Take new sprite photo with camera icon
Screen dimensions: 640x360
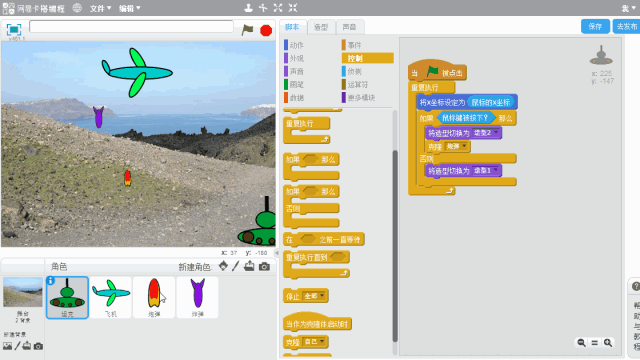pyautogui.click(x=264, y=267)
